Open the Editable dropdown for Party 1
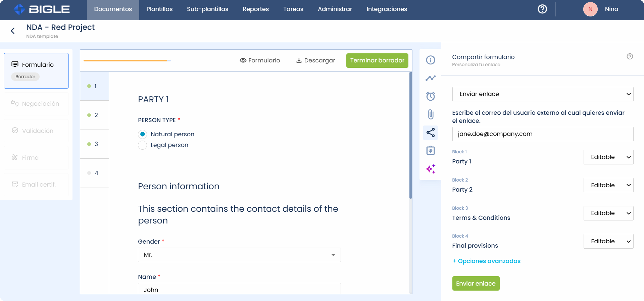The width and height of the screenshot is (644, 301). tap(608, 157)
